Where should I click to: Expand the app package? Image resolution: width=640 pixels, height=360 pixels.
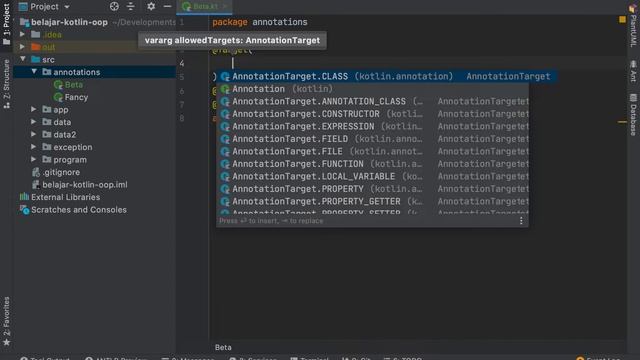click(x=34, y=109)
